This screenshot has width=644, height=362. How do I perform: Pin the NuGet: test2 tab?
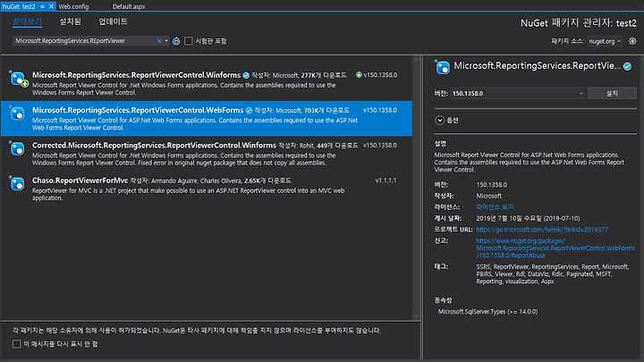point(42,6)
